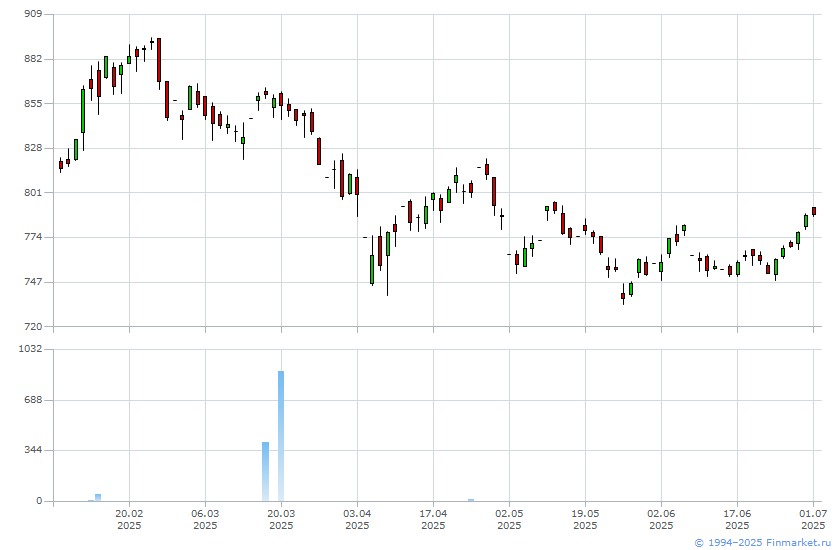The width and height of the screenshot is (840, 550).
Task: Click the 344 volume axis label
Action: [x=33, y=450]
